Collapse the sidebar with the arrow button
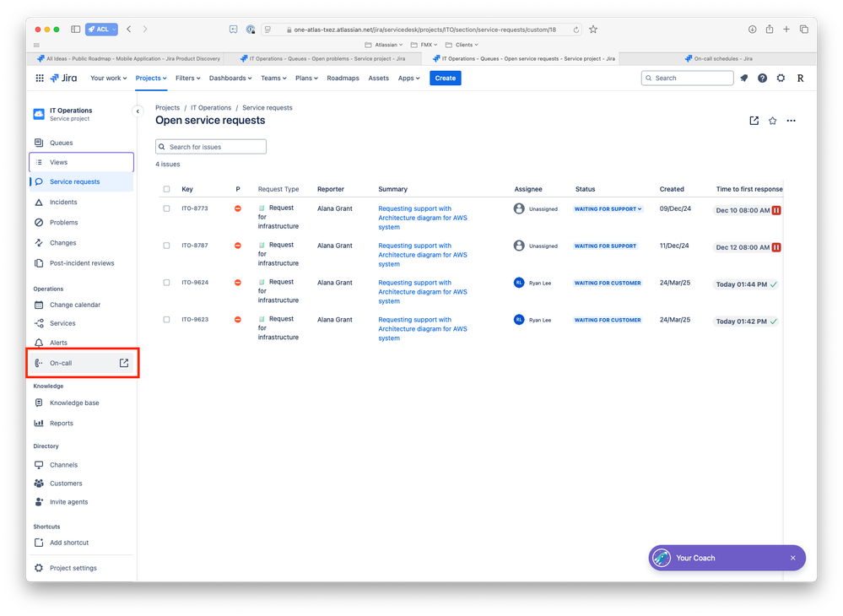 pyautogui.click(x=138, y=111)
